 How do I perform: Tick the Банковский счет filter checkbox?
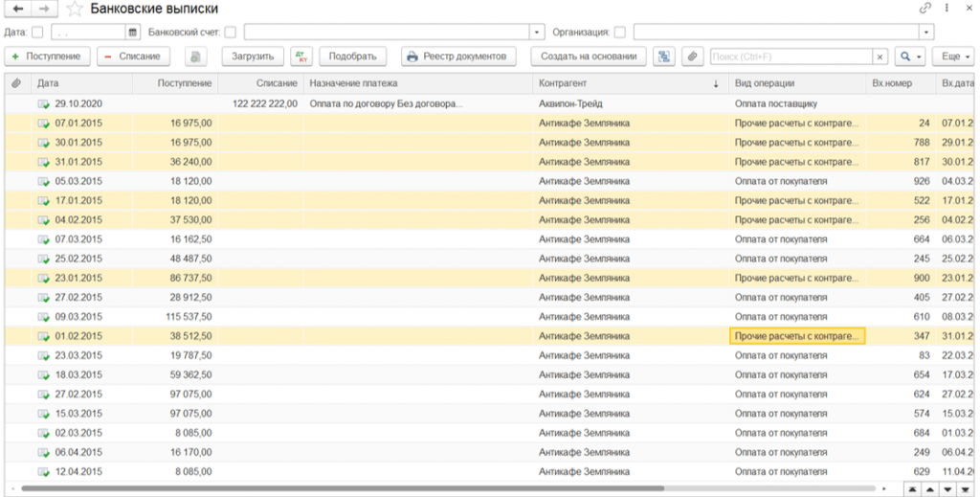[x=231, y=32]
